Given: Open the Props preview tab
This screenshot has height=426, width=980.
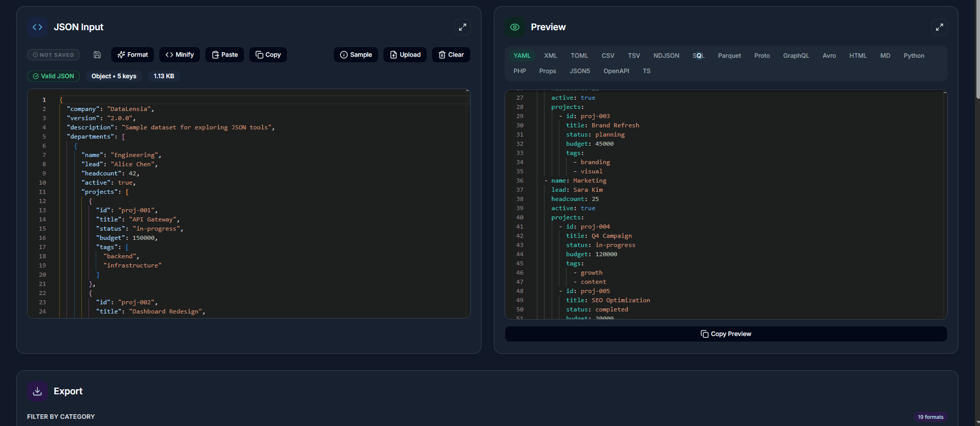Looking at the screenshot, I should (548, 71).
